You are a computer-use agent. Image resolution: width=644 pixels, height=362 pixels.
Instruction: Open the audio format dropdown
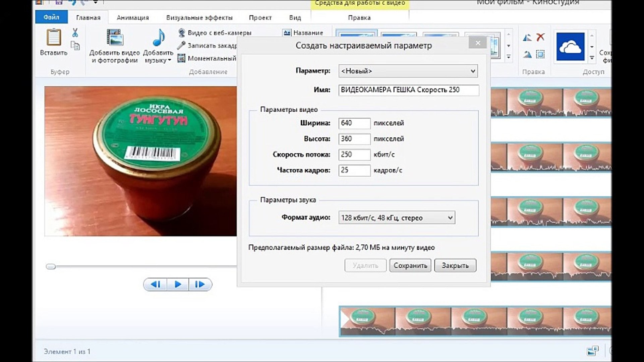(397, 218)
